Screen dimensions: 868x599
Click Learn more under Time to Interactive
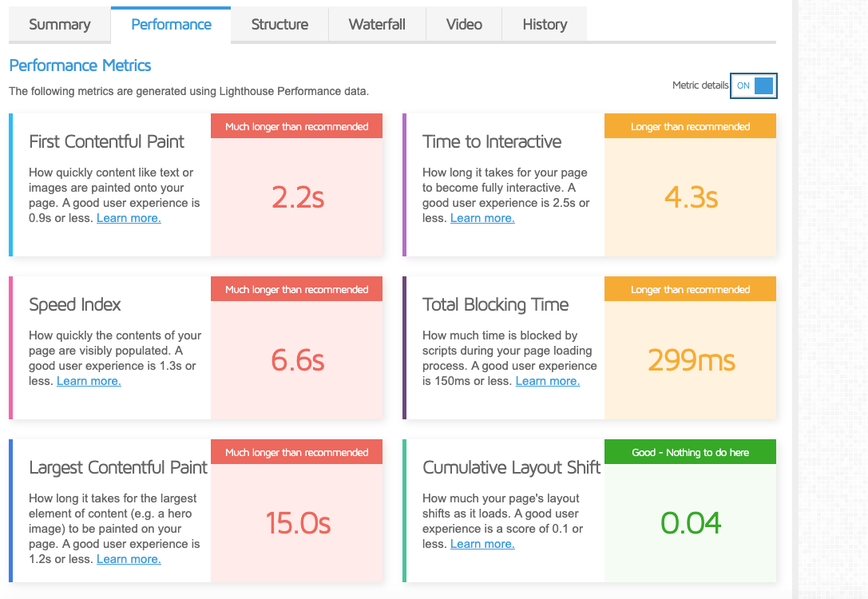(x=482, y=218)
